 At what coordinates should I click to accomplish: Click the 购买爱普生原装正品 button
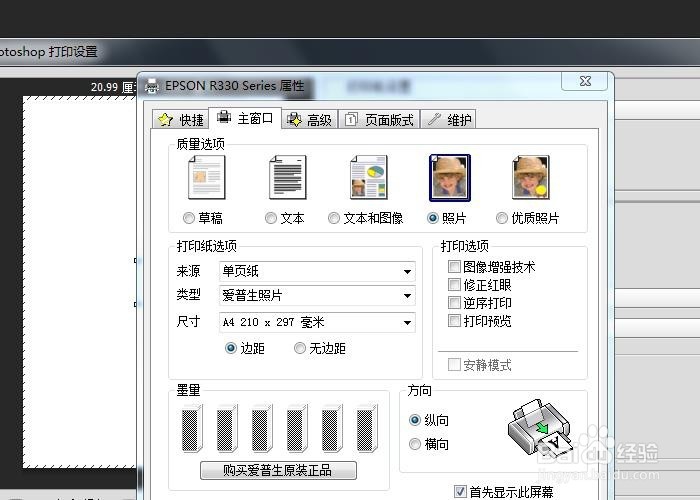click(x=278, y=470)
